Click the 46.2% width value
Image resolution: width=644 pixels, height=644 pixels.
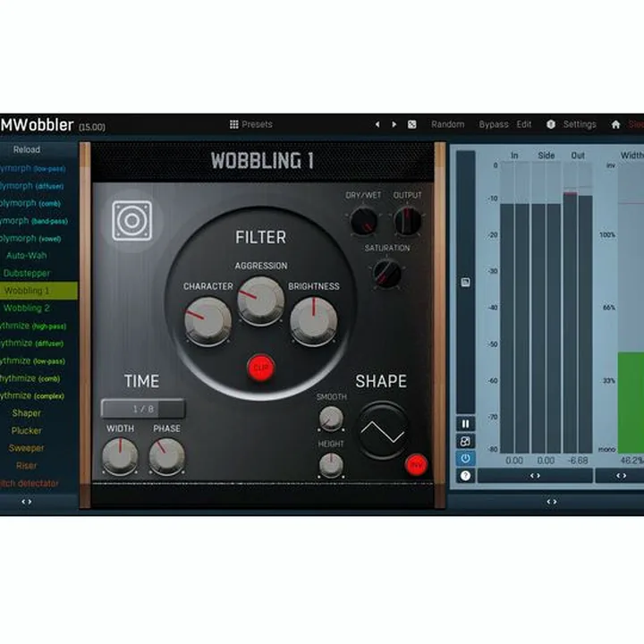(631, 461)
